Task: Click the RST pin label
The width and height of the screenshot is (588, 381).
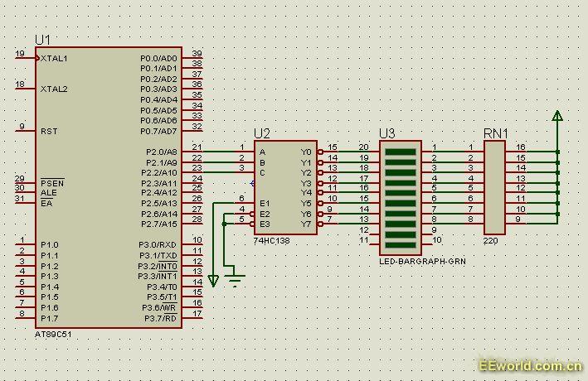Action: pos(49,132)
